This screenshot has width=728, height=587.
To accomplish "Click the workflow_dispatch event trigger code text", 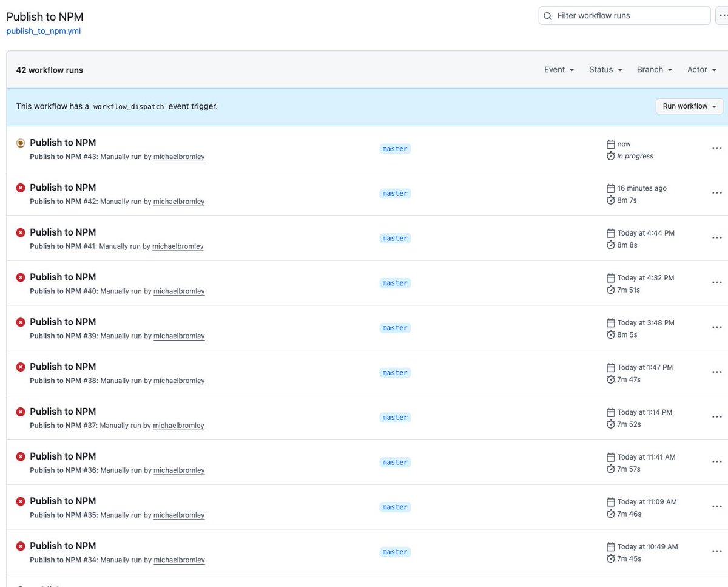I will [x=129, y=106].
